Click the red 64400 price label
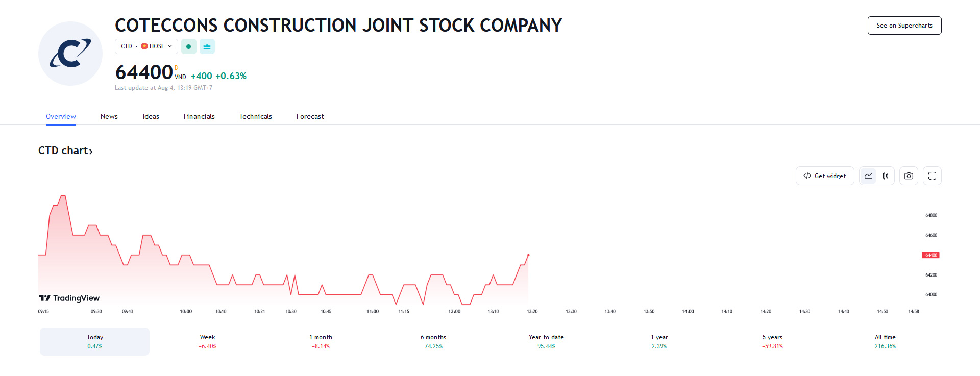Viewport: 980px width, 376px height. (930, 255)
